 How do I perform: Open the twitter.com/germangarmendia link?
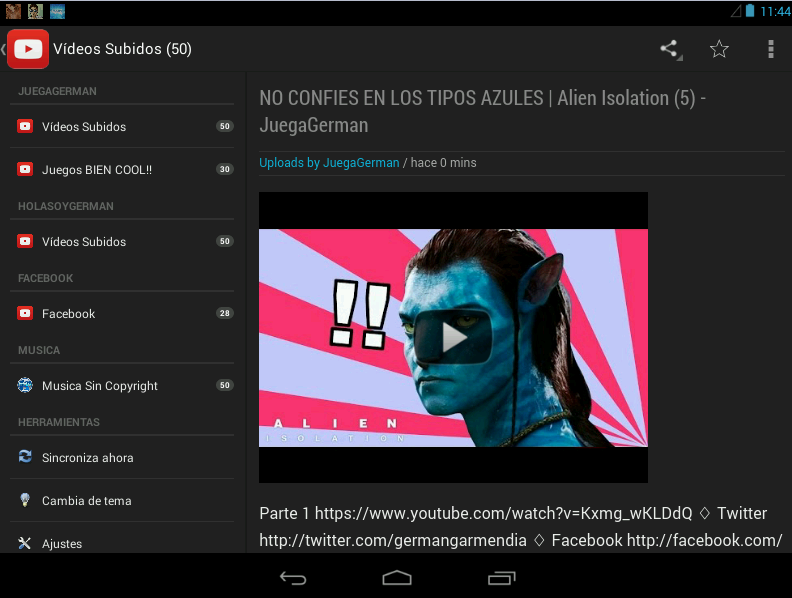click(x=392, y=540)
